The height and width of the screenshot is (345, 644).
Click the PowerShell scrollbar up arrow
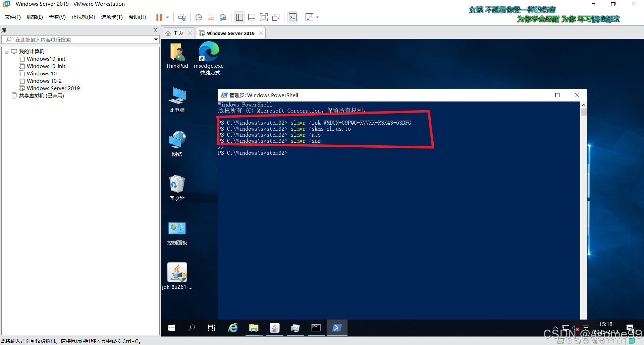click(584, 105)
